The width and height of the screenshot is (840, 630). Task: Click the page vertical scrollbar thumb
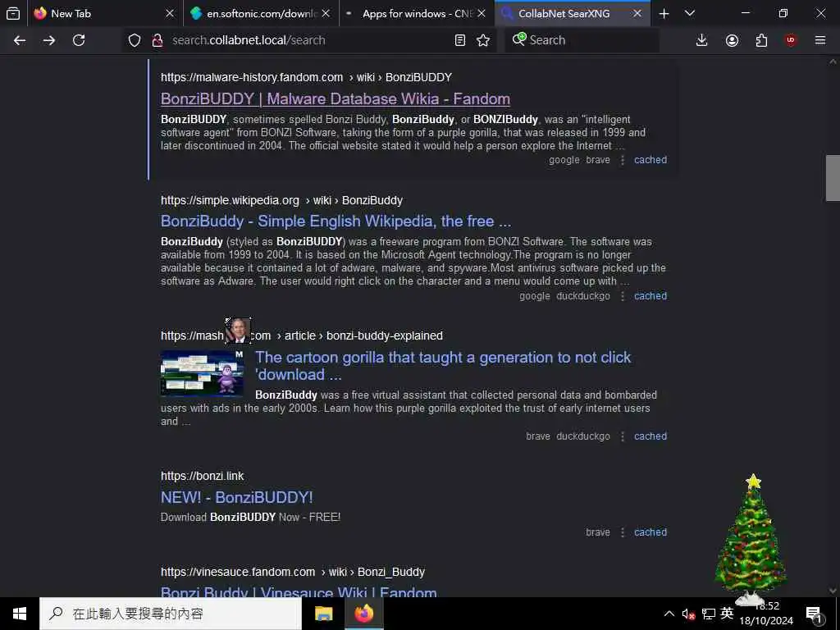click(833, 178)
